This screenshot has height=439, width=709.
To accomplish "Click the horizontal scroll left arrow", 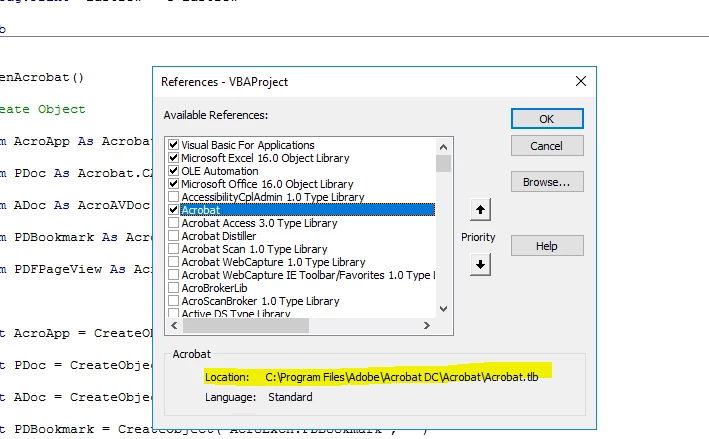I will (175, 326).
